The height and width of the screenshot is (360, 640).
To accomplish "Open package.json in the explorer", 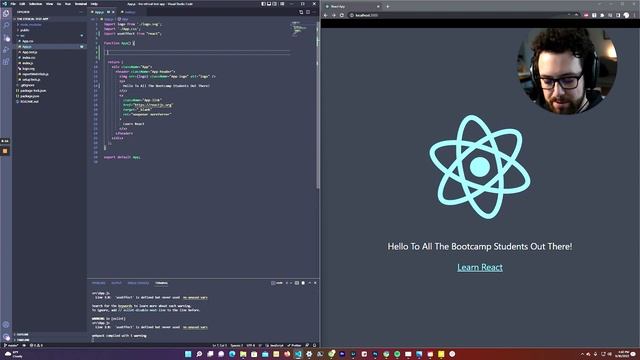I will click(x=49, y=96).
